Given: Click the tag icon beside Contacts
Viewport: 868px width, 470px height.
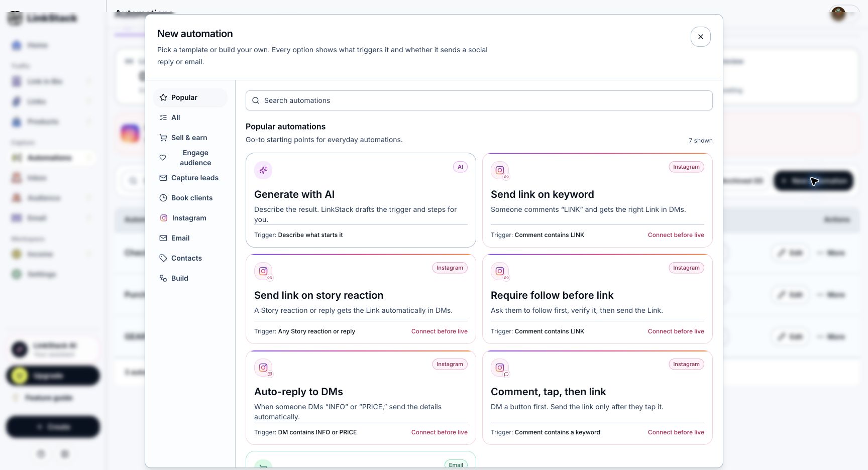Looking at the screenshot, I should tap(163, 258).
